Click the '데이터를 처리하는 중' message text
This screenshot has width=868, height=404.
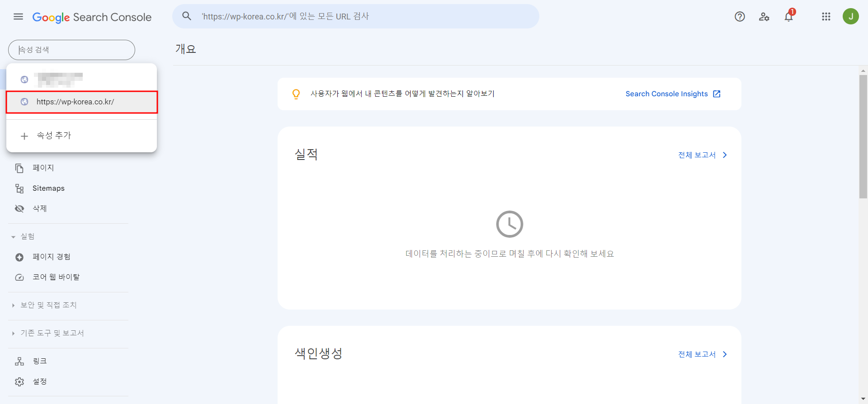pyautogui.click(x=509, y=254)
